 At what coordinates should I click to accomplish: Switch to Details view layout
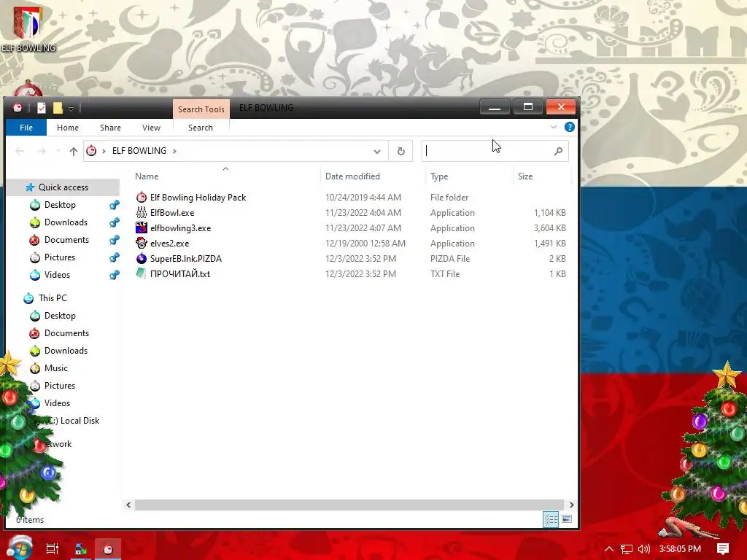click(x=551, y=519)
